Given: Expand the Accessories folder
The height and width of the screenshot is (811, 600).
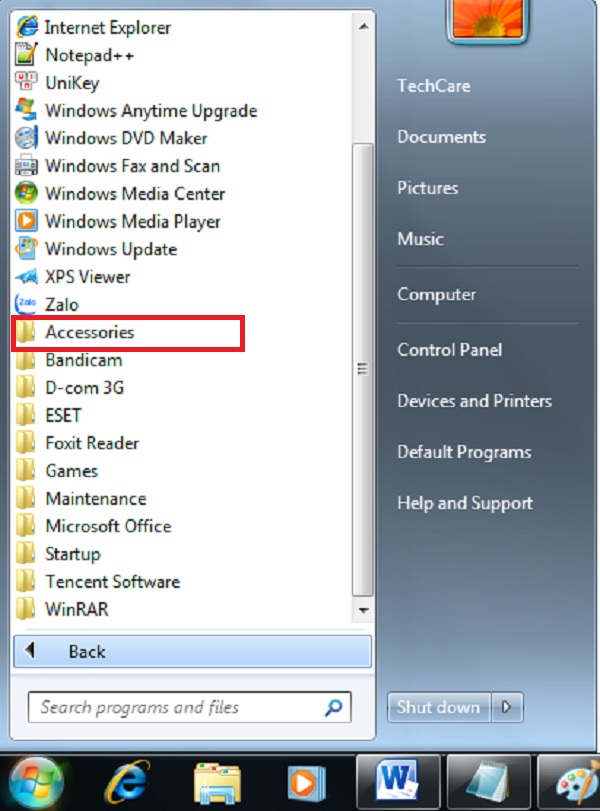Looking at the screenshot, I should (x=89, y=332).
